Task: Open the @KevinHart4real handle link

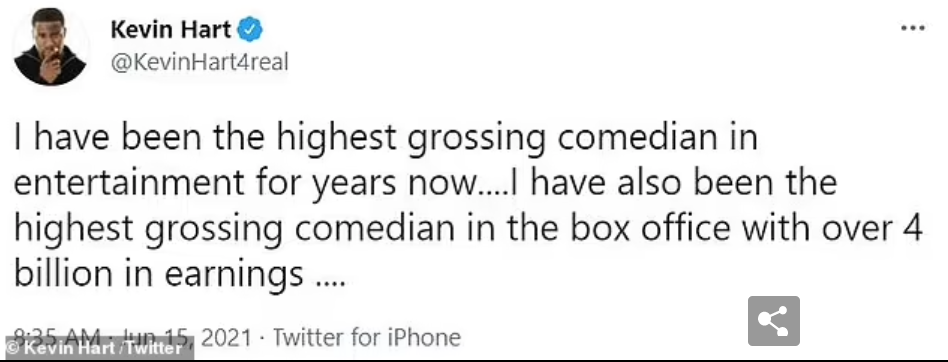Action: [x=200, y=61]
